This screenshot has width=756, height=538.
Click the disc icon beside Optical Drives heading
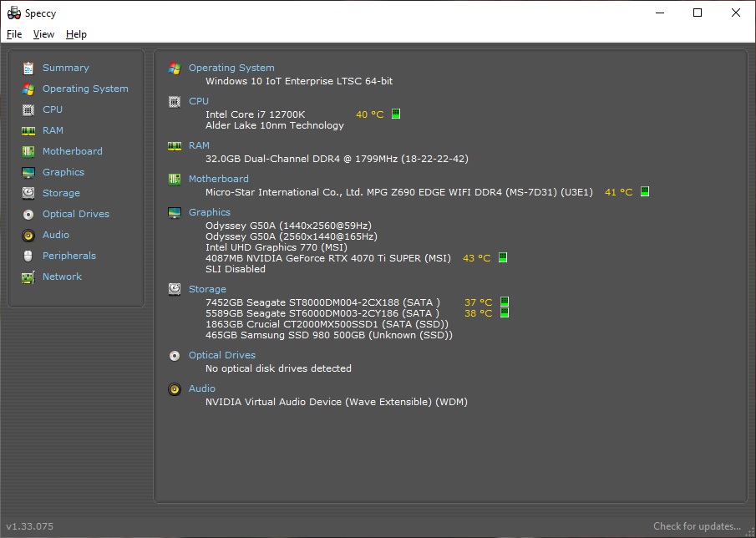(175, 356)
